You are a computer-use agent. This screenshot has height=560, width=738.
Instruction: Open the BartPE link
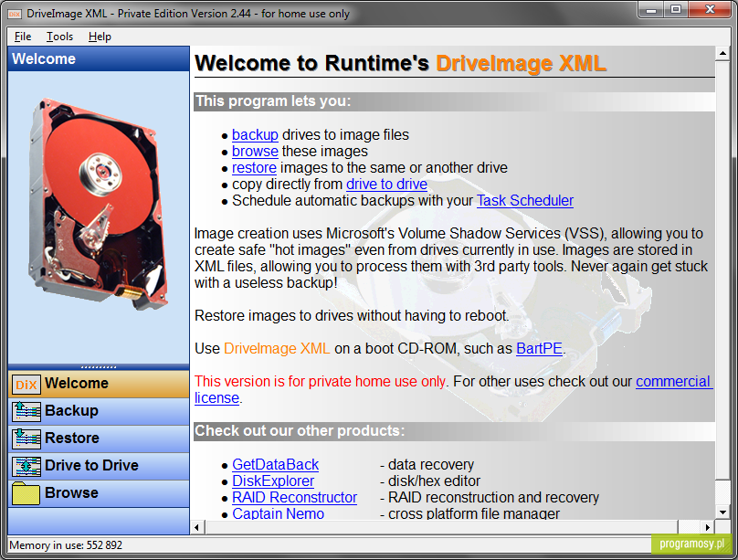pos(540,348)
